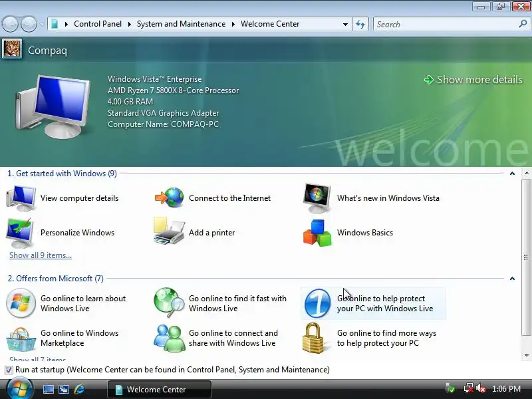Expand the arrow after System and Maintenance

coord(233,25)
